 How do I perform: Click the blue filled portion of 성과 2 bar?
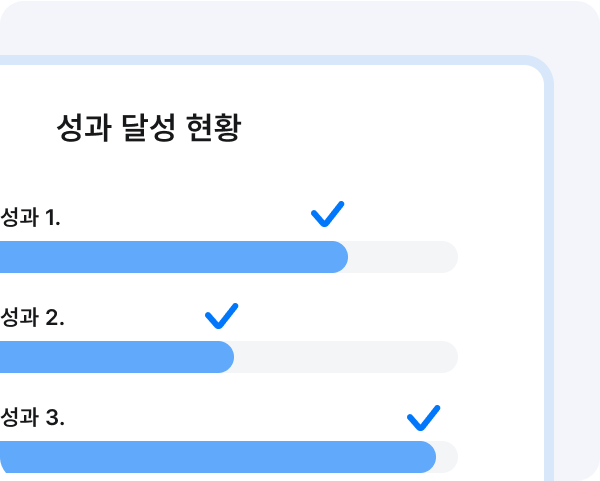(110, 357)
